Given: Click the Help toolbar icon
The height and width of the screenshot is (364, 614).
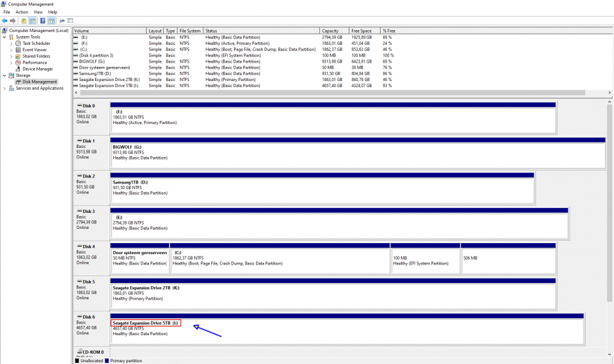Looking at the screenshot, I should [x=42, y=21].
